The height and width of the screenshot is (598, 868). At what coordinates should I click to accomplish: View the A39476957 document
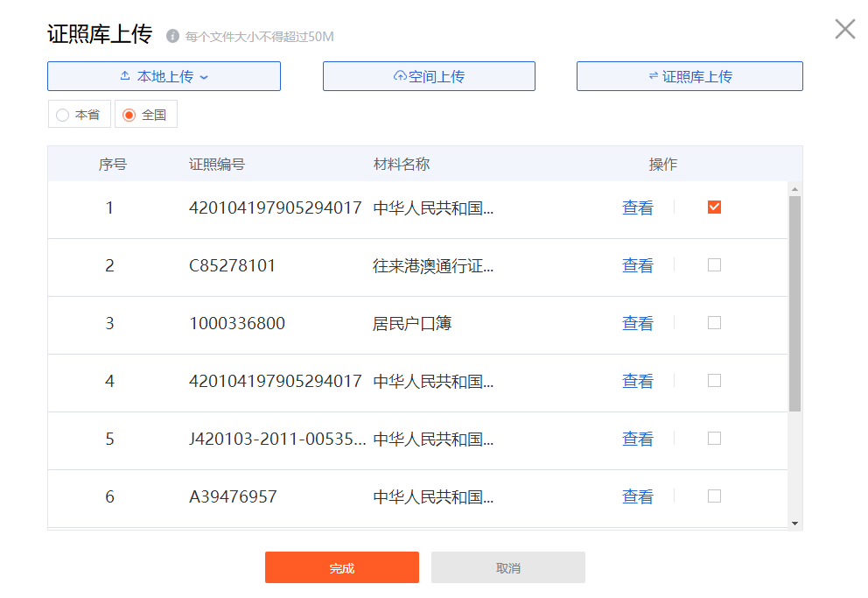638,496
